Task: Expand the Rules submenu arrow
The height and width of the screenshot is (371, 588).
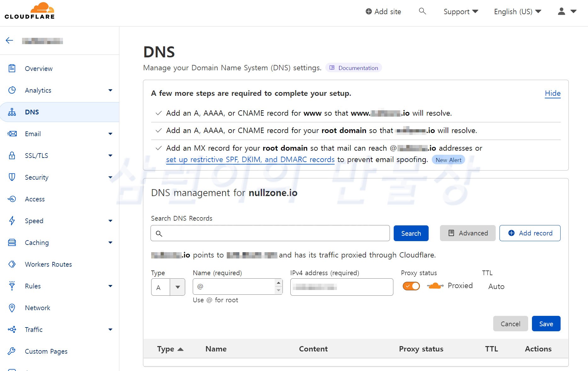Action: [x=110, y=286]
